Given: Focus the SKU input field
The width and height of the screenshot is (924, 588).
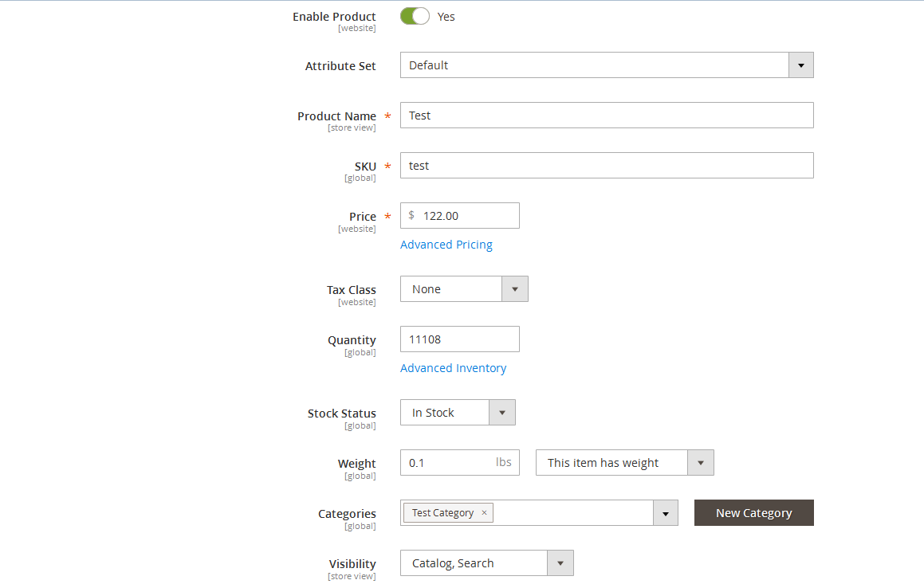Looking at the screenshot, I should coord(606,166).
